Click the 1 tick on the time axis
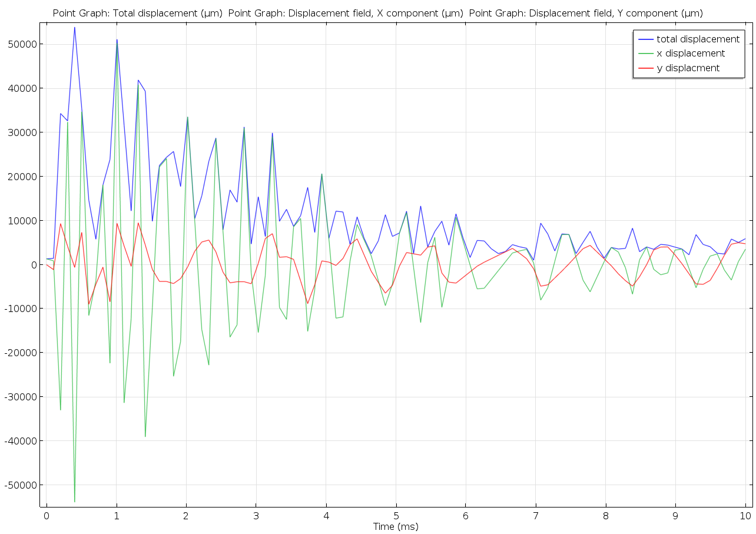Viewport: 756px width, 534px height. tap(117, 516)
